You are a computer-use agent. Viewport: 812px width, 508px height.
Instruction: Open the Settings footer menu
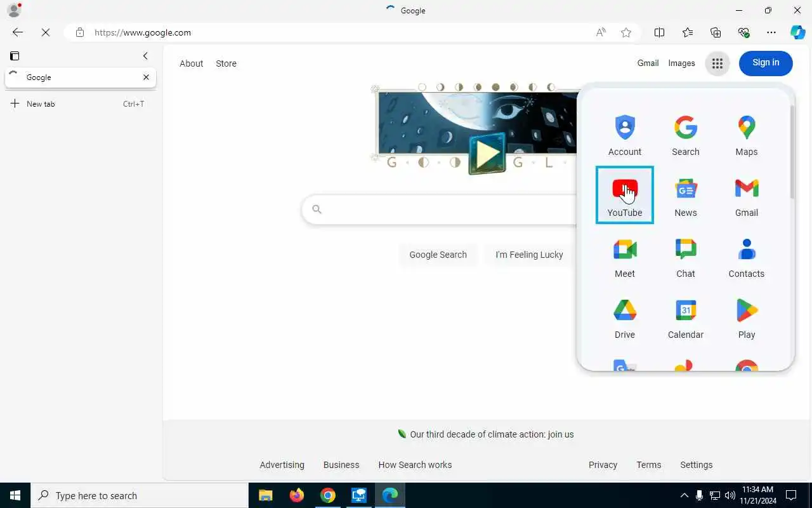[696, 465]
